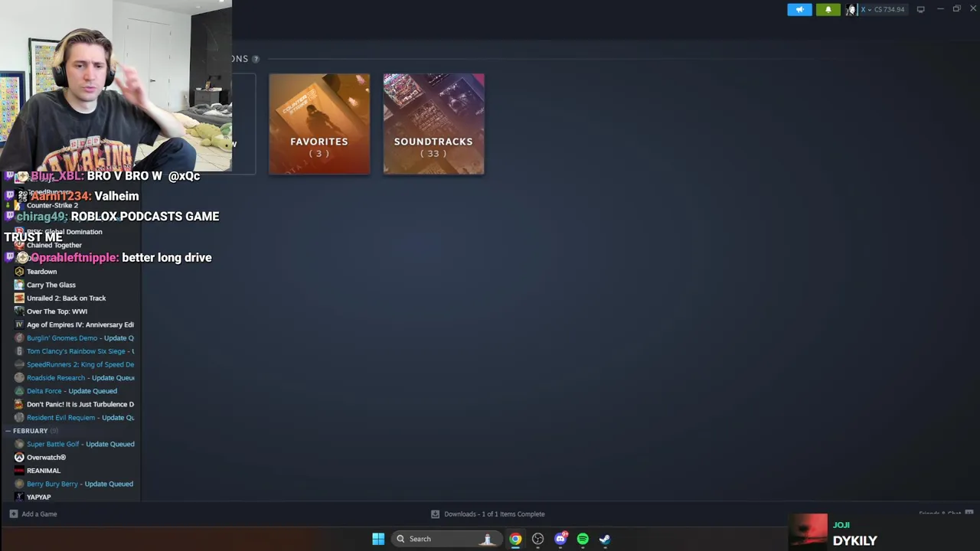Select Over The Top: WWI

click(x=57, y=311)
